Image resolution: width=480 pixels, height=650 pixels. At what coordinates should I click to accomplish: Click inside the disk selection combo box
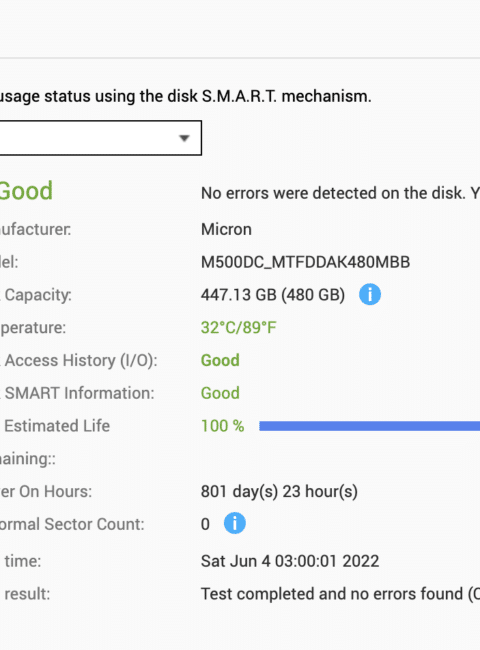100,138
